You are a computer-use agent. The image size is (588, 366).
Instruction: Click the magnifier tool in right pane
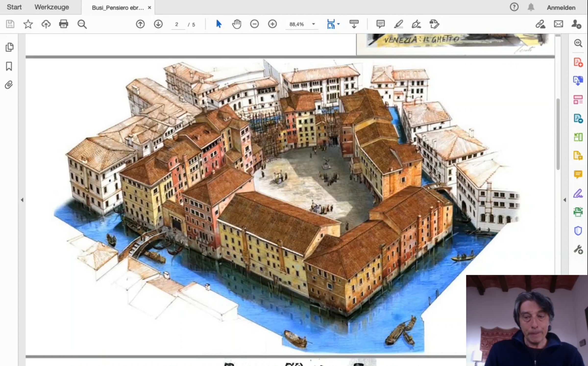578,43
